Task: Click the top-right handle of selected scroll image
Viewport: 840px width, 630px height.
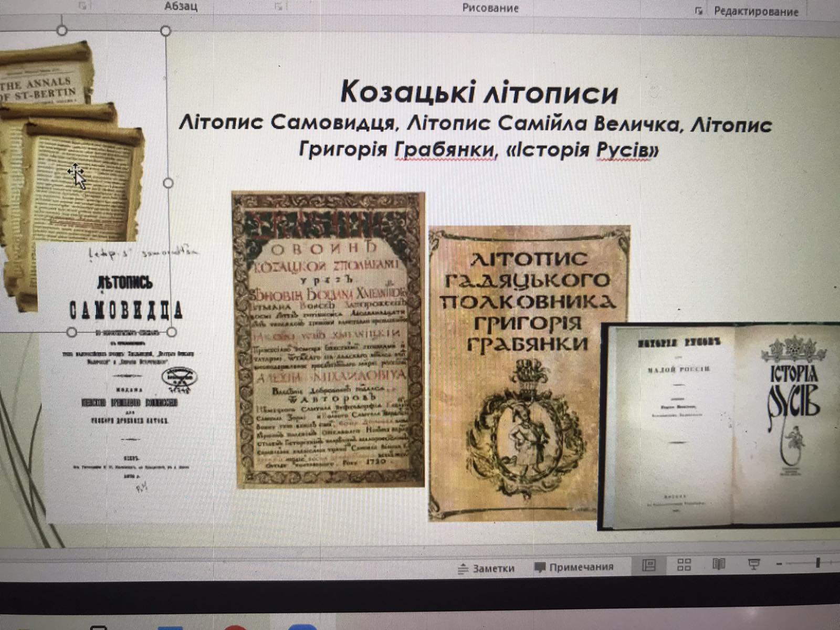Action: pos(166,31)
